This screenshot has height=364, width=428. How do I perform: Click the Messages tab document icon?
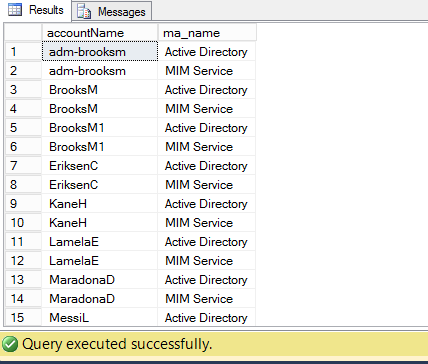pos(84,11)
